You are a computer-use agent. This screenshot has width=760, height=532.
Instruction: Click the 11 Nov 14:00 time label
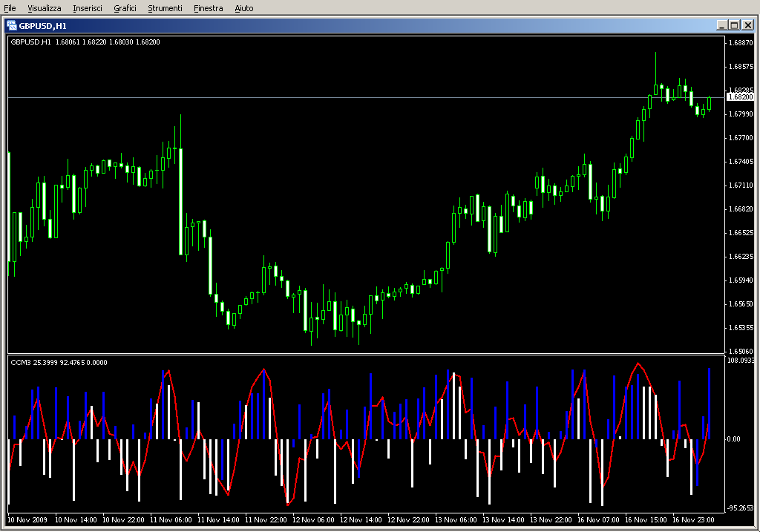(x=218, y=520)
